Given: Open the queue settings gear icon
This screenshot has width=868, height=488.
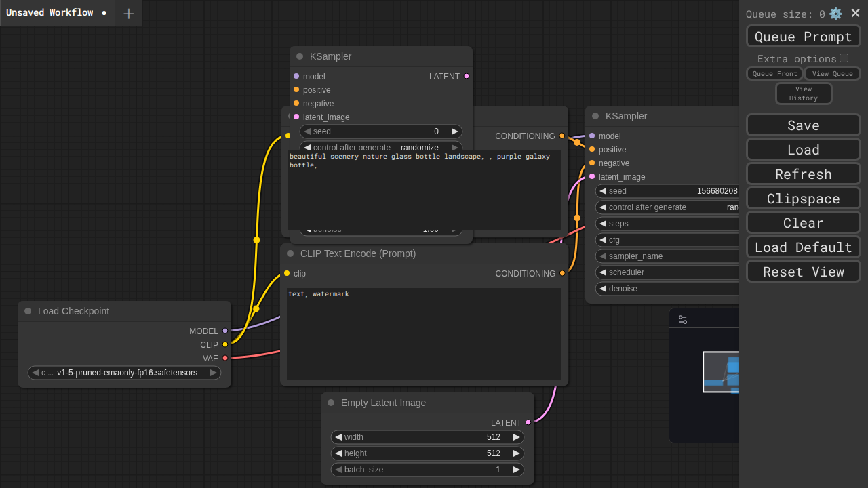Looking at the screenshot, I should tap(835, 14).
